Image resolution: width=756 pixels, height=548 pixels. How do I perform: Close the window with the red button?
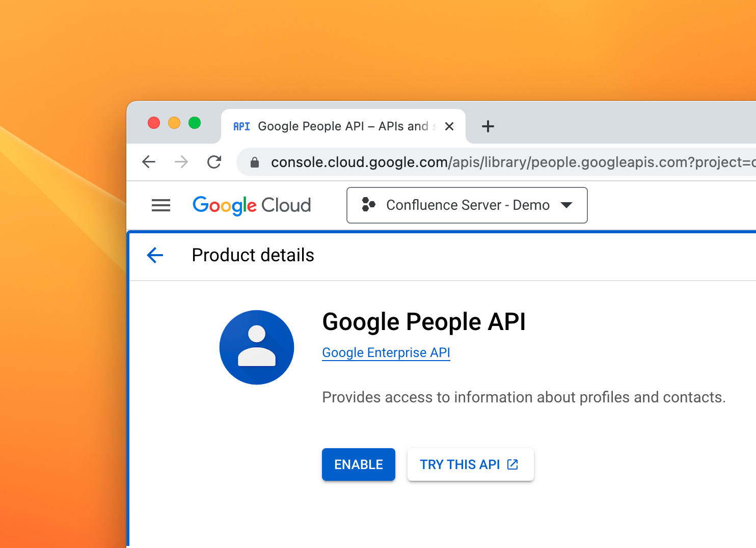tap(154, 123)
